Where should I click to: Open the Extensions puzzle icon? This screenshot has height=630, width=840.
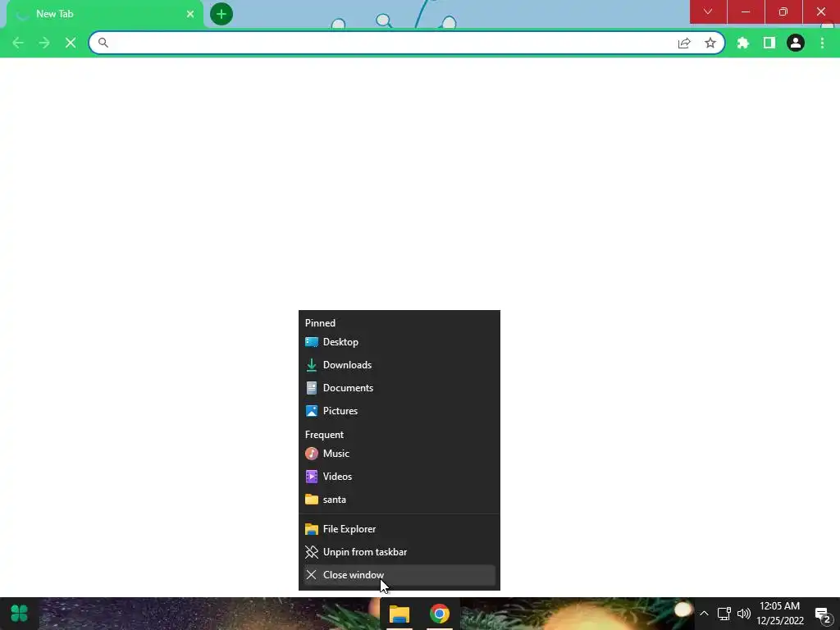(x=743, y=43)
